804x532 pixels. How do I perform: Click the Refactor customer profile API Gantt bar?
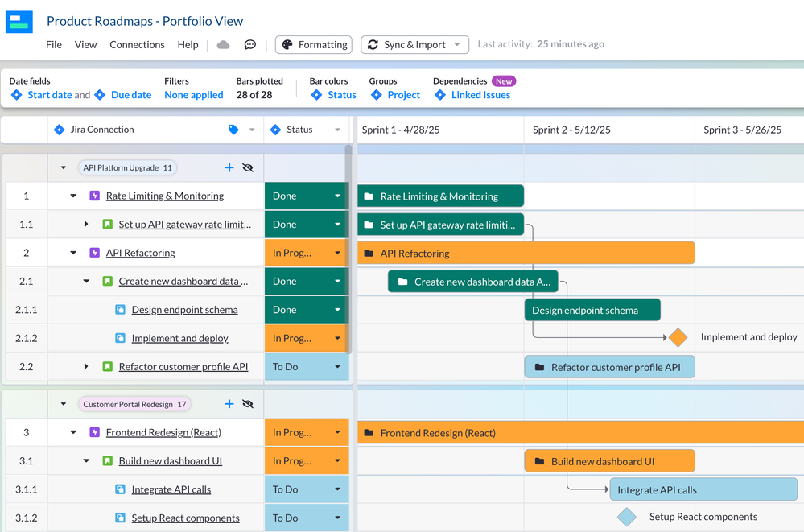point(610,367)
